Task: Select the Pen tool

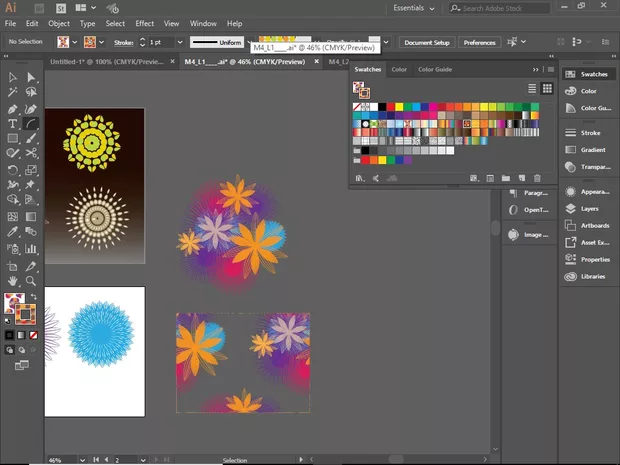Action: pyautogui.click(x=13, y=108)
